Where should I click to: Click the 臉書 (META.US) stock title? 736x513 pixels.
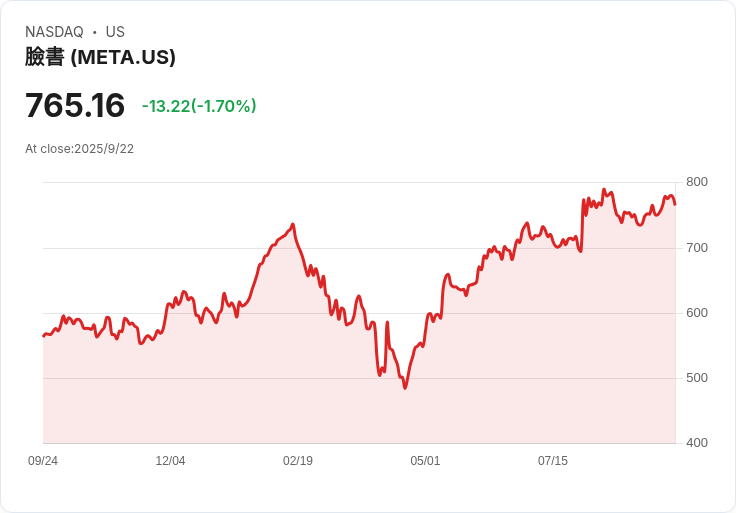tap(100, 57)
